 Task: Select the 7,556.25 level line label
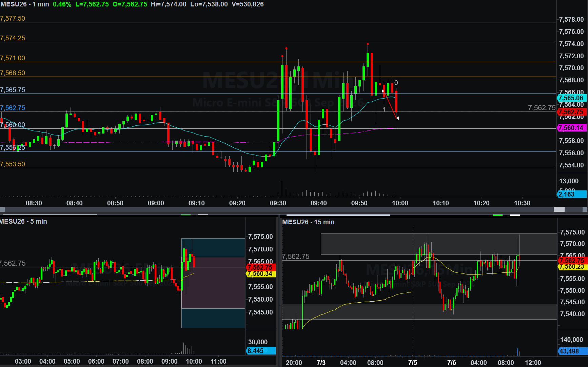pyautogui.click(x=13, y=148)
